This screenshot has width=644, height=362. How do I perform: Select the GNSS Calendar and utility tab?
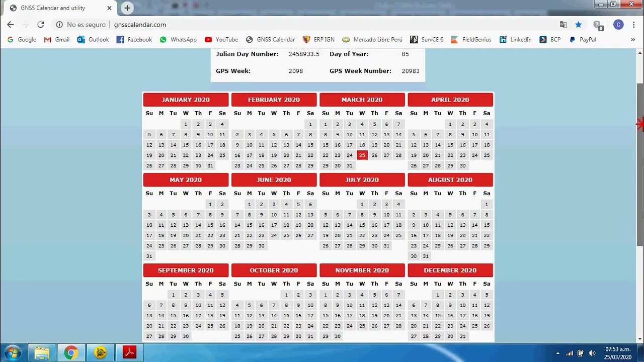(60, 8)
